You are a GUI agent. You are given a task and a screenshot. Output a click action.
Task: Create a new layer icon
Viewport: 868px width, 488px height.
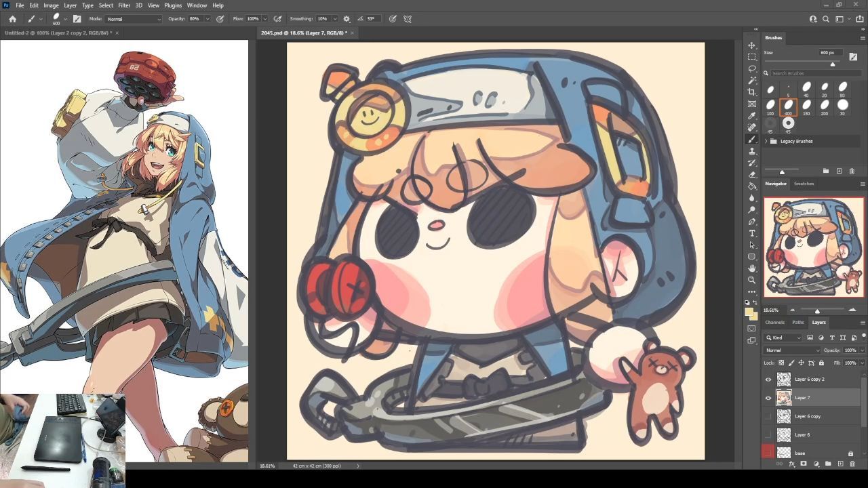click(x=840, y=464)
